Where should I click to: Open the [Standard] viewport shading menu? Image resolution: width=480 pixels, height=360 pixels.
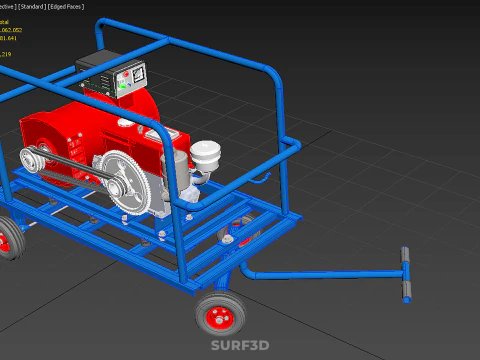(x=32, y=6)
